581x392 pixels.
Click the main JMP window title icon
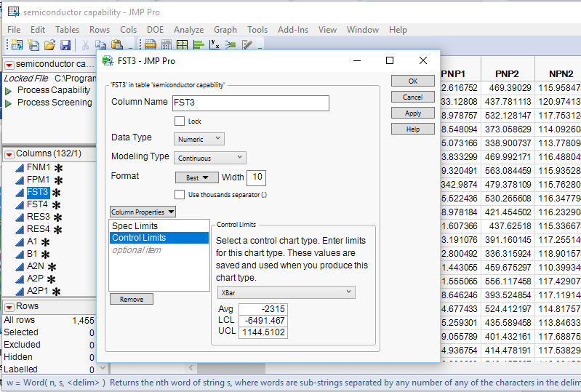click(x=14, y=12)
